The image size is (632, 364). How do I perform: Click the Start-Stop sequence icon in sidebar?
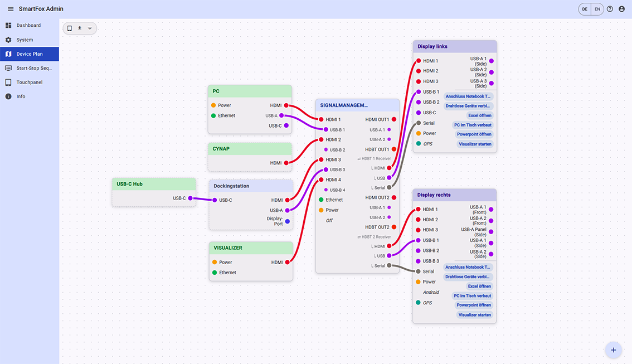pos(8,68)
